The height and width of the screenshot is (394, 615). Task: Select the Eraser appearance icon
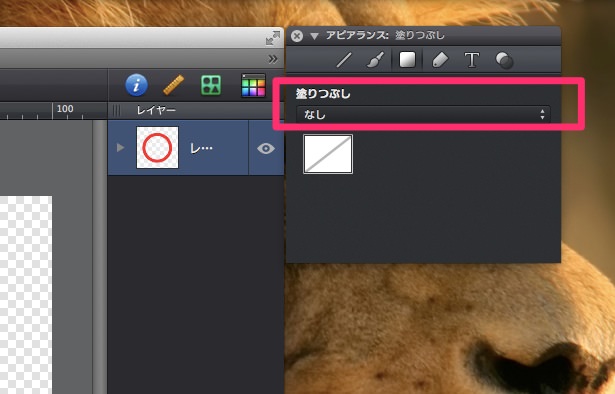(x=440, y=60)
